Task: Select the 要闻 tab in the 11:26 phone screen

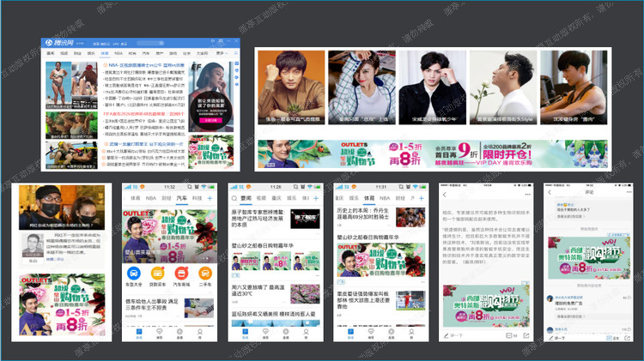Action: [x=246, y=198]
